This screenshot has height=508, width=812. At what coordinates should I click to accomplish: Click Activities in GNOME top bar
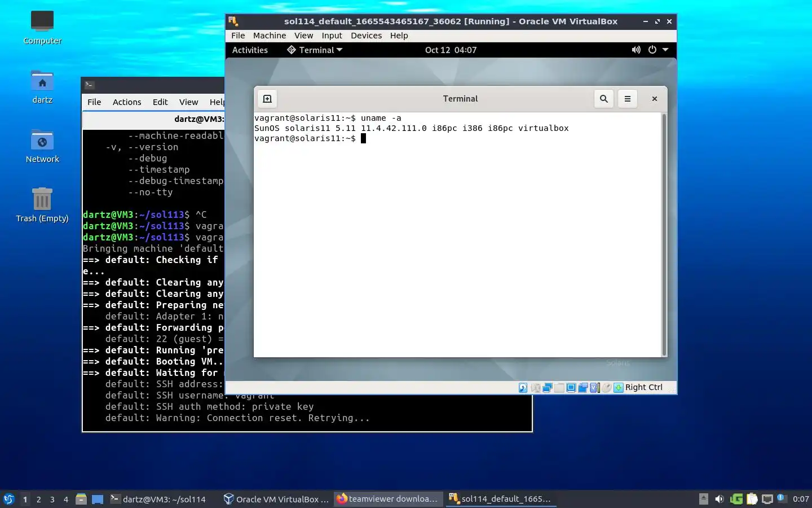click(x=250, y=50)
